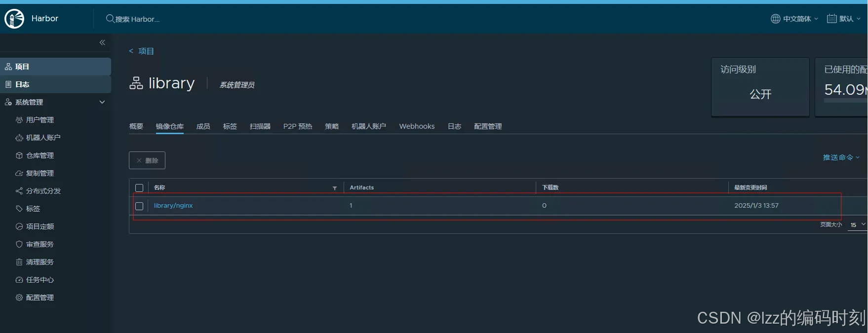Click the 用户管理 users icon
Screen dimensions: 868x333
click(x=19, y=120)
